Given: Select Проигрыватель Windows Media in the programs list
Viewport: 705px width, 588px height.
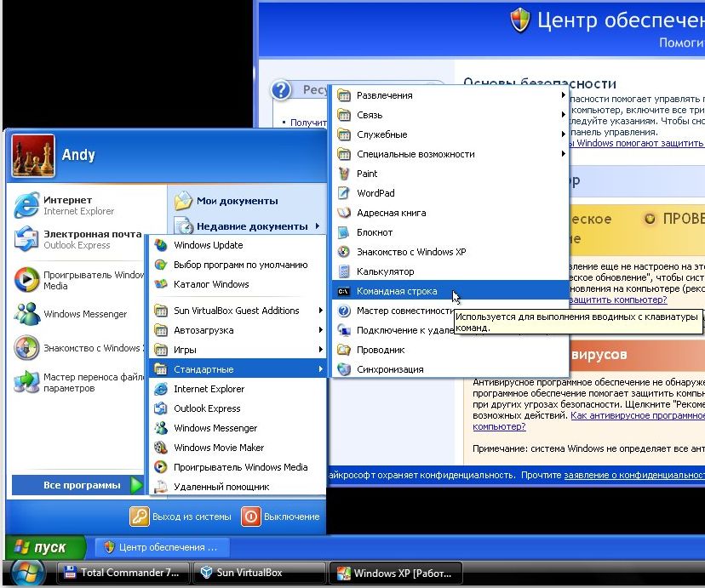Looking at the screenshot, I should (x=238, y=467).
